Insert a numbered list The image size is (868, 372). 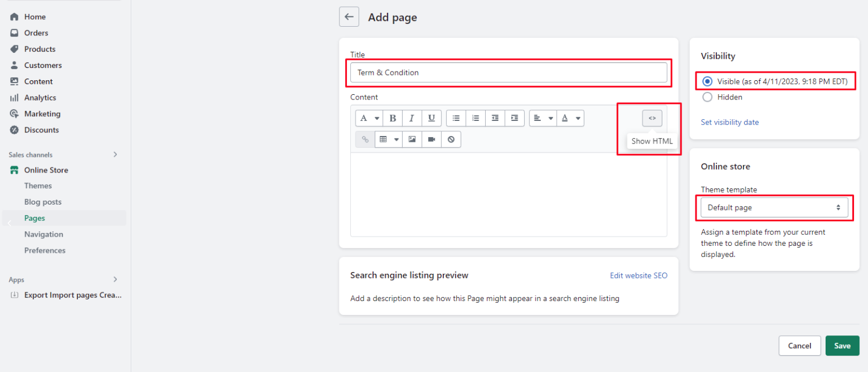tap(476, 119)
